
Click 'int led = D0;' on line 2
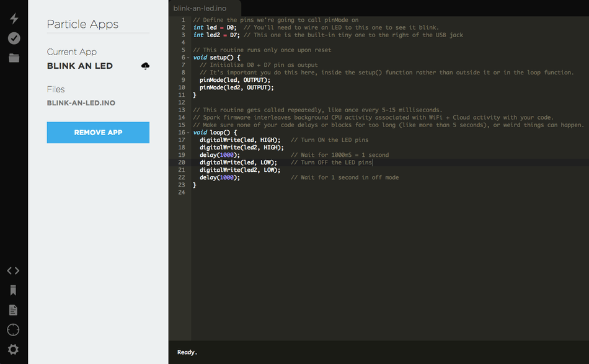[x=215, y=27]
